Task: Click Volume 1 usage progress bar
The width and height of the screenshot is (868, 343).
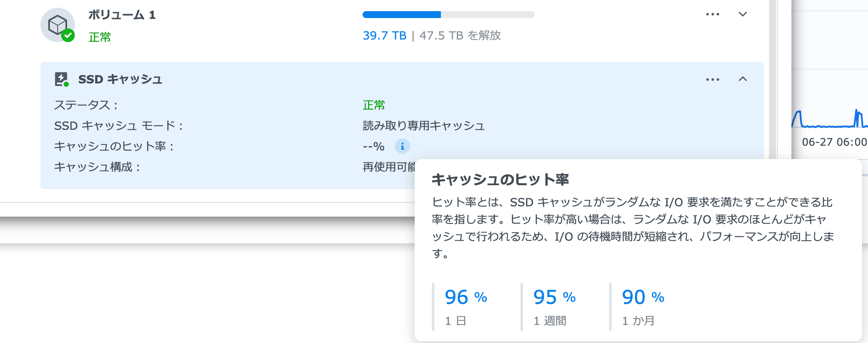Action: click(448, 15)
